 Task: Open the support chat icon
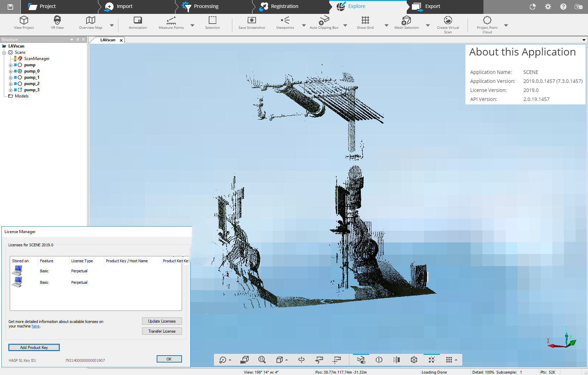click(x=579, y=7)
